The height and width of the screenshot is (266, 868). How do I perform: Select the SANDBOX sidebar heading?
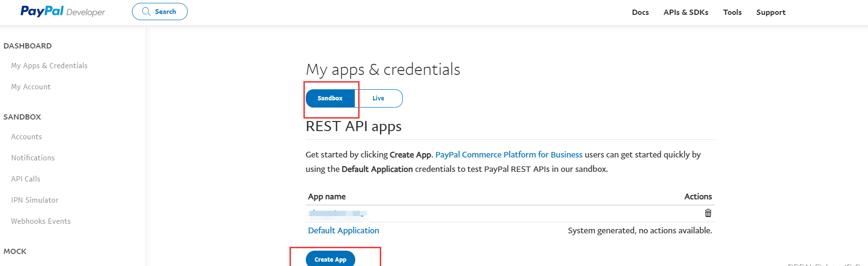coord(22,117)
